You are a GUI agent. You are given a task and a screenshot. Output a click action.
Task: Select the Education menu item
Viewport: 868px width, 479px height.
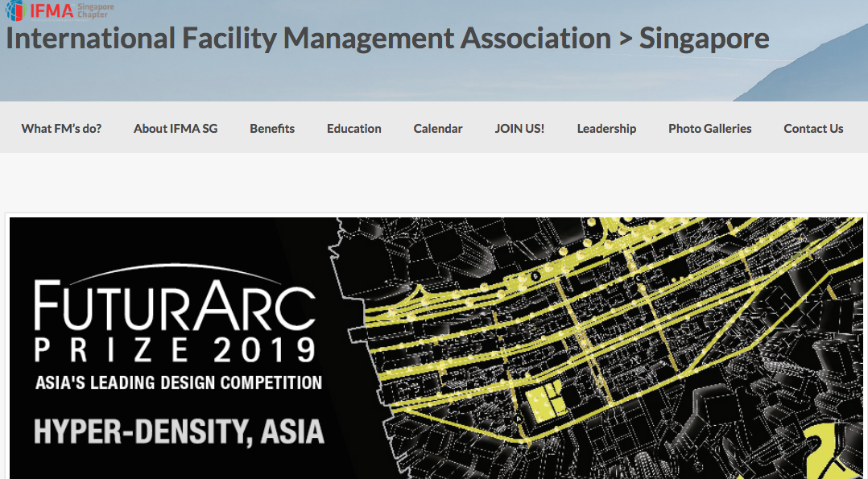(x=353, y=129)
